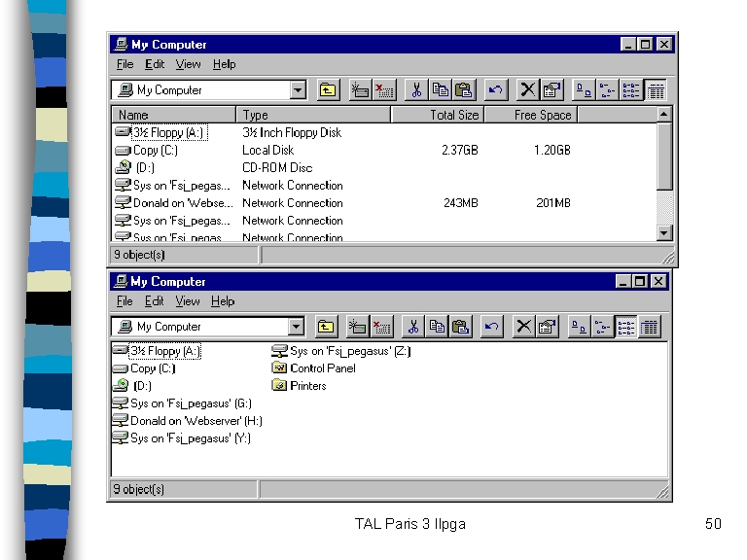Click Map Network Drive icon in top window
Screen dimensions: 747x560
tap(360, 90)
